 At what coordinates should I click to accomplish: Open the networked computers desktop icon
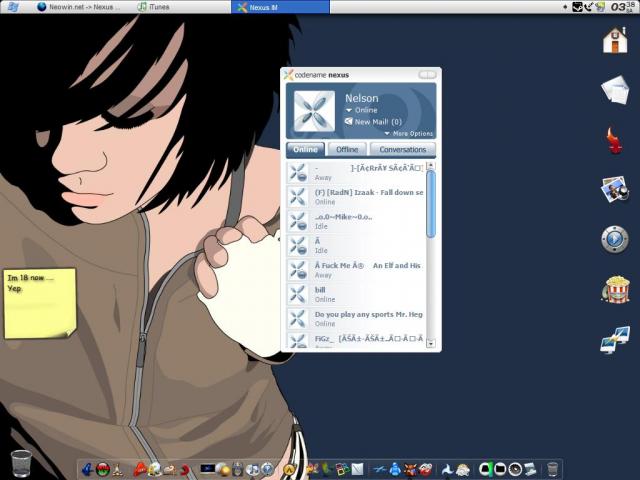[x=615, y=340]
